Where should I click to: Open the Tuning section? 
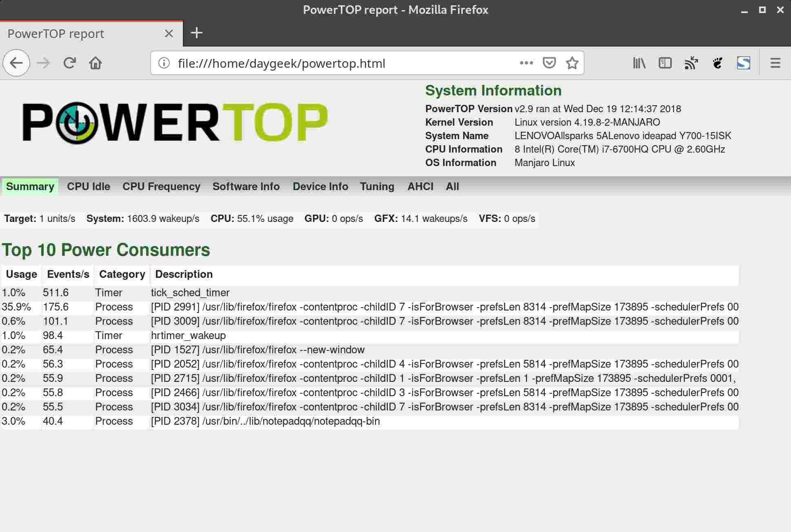pos(377,186)
